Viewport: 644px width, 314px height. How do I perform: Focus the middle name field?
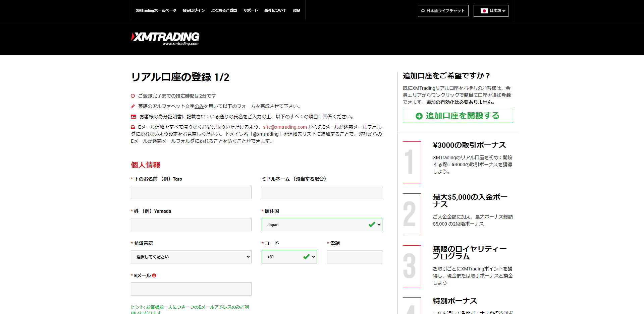click(x=322, y=192)
